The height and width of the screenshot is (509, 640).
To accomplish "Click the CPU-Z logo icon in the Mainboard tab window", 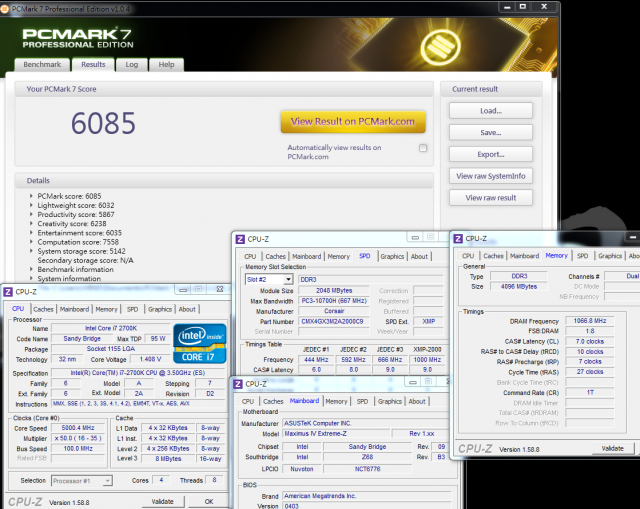I will (238, 384).
